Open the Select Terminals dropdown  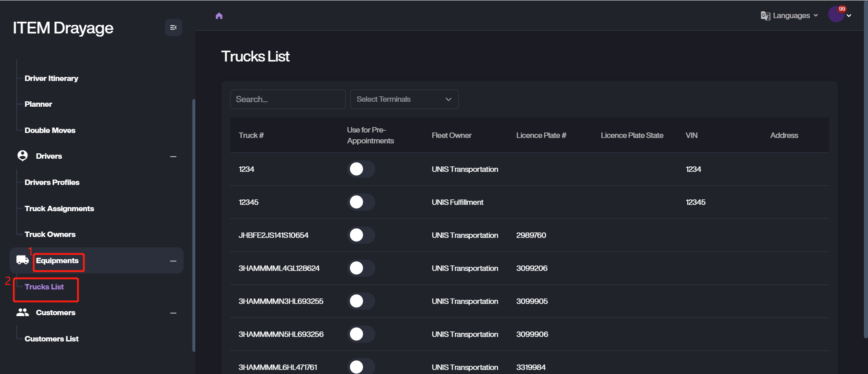[404, 99]
